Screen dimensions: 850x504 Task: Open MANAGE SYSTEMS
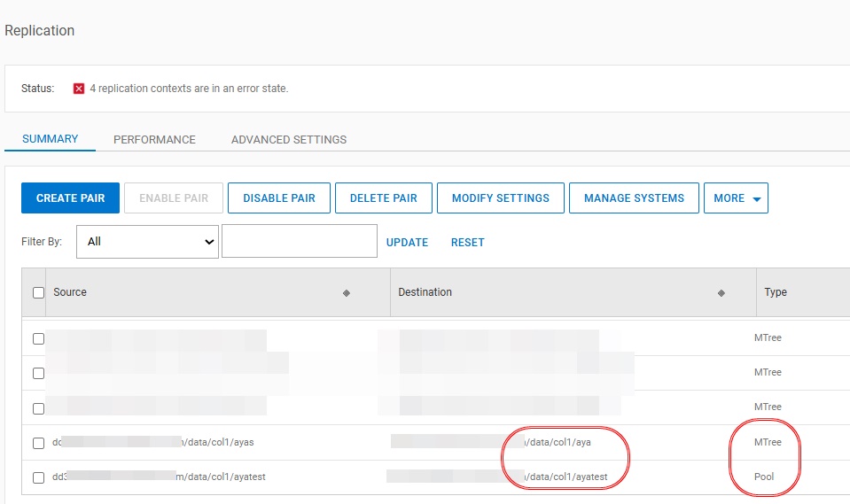point(635,198)
